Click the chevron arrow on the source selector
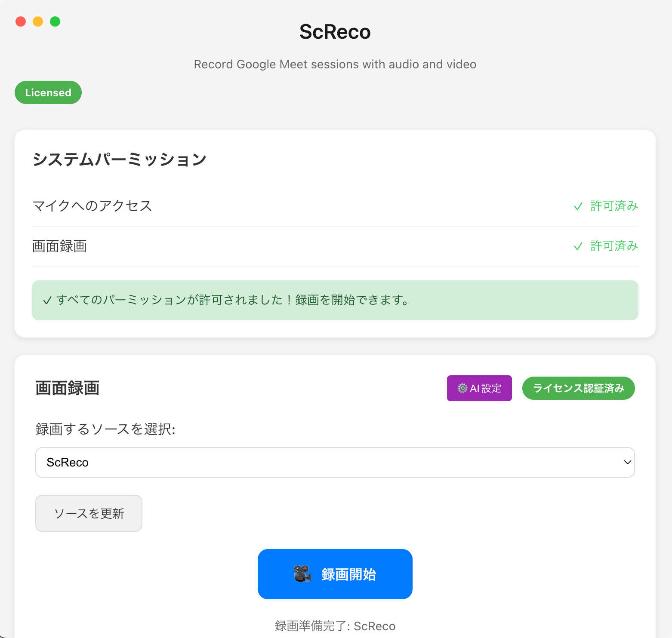672x638 pixels. 626,462
